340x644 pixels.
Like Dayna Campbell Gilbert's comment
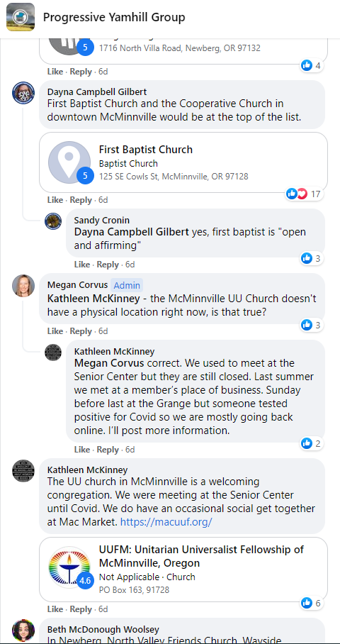point(55,200)
